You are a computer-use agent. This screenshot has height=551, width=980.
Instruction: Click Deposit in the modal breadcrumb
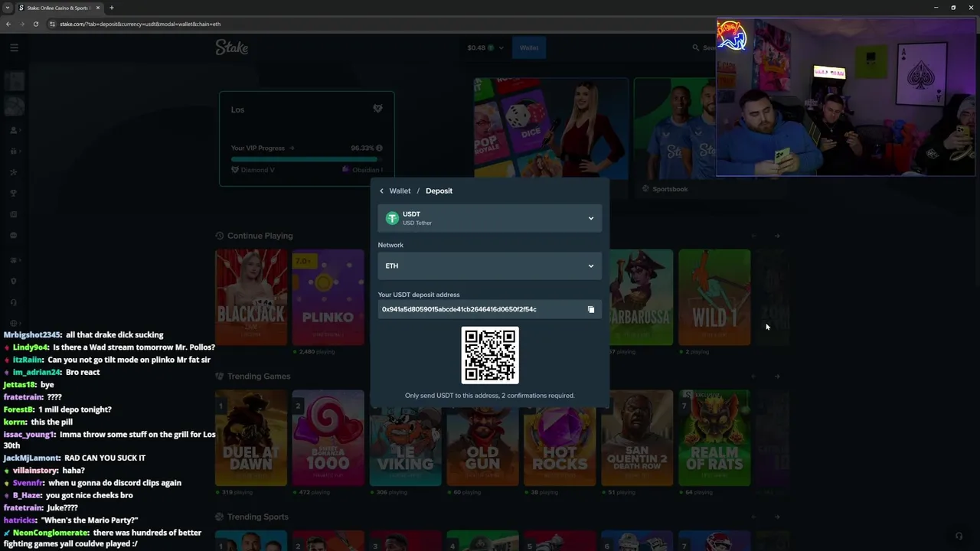tap(439, 191)
